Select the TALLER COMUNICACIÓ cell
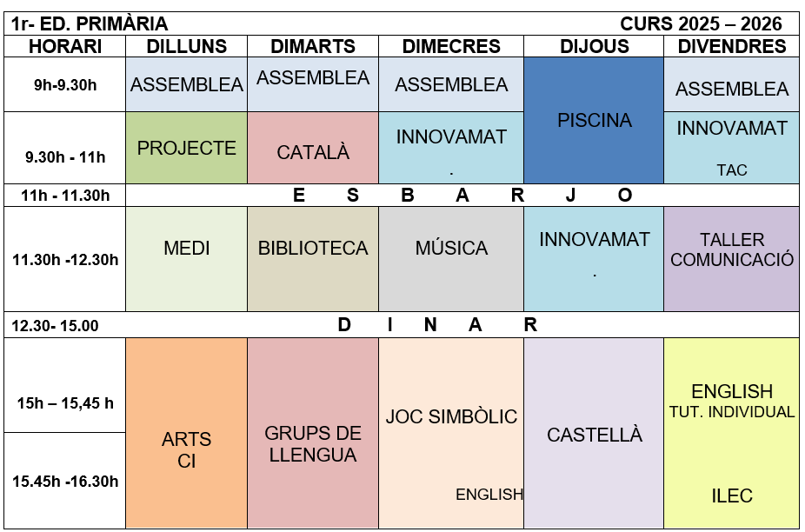This screenshot has width=805, height=532. pos(732,249)
